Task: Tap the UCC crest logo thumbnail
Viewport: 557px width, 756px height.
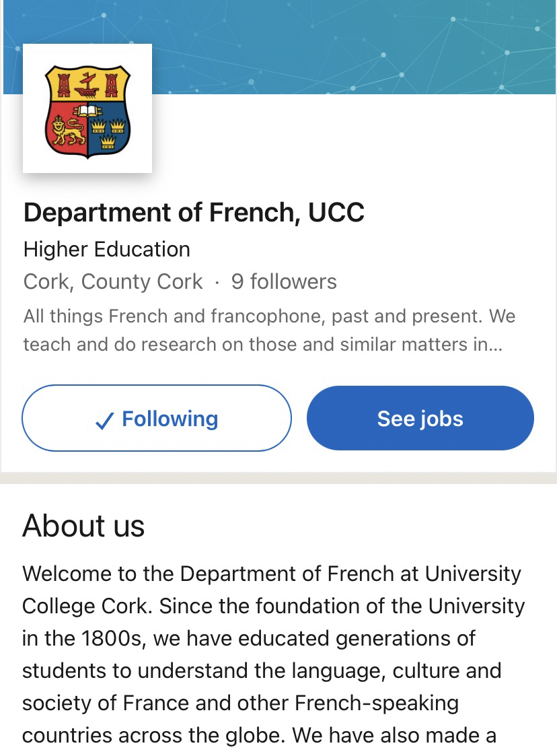Action: coord(87,108)
